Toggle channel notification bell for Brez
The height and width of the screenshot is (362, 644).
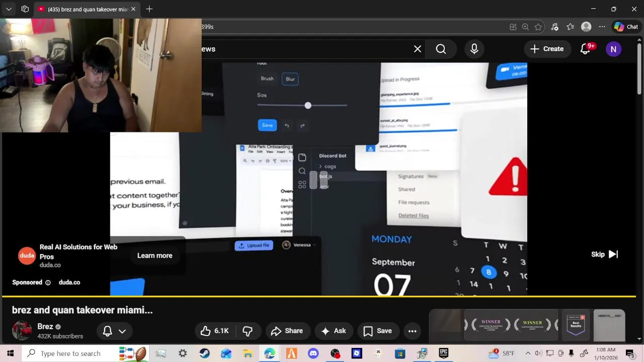click(107, 331)
